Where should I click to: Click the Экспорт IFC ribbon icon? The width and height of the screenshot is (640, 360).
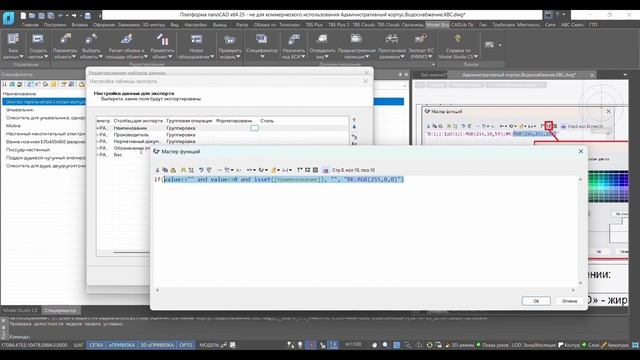421,39
